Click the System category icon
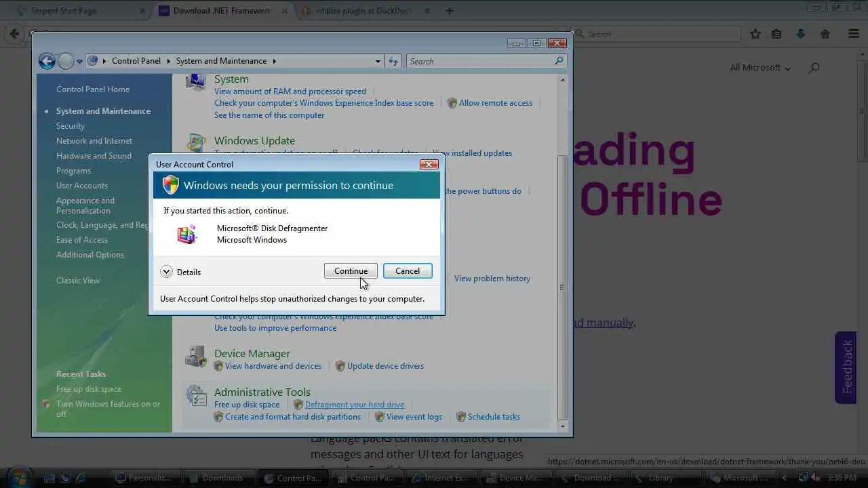 point(196,82)
